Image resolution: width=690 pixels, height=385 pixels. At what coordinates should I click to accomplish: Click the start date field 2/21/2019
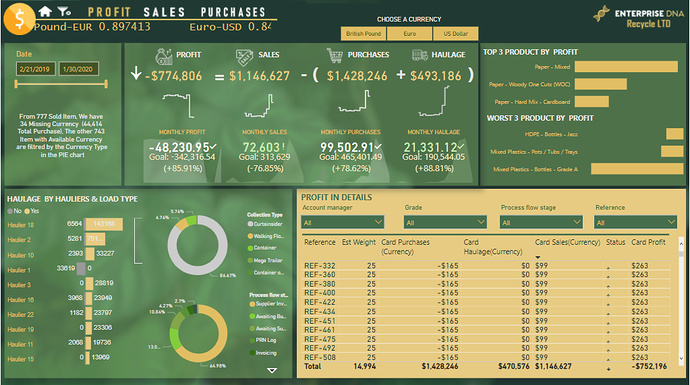click(x=36, y=69)
